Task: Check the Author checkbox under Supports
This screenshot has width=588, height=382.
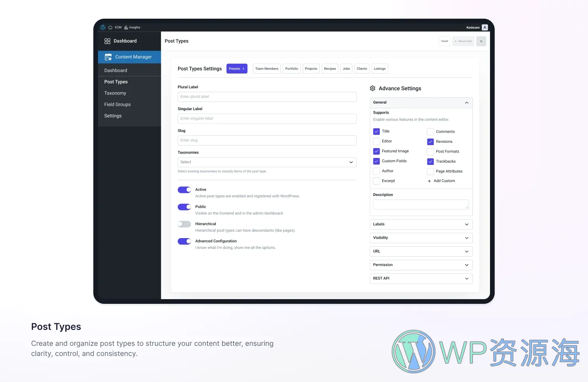Action: (x=376, y=171)
